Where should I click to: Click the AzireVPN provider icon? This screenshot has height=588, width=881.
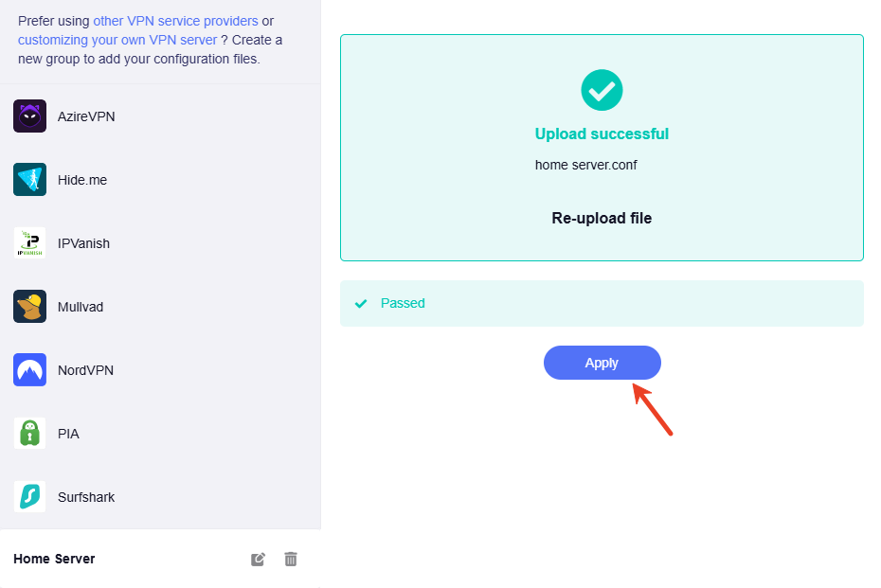29,116
